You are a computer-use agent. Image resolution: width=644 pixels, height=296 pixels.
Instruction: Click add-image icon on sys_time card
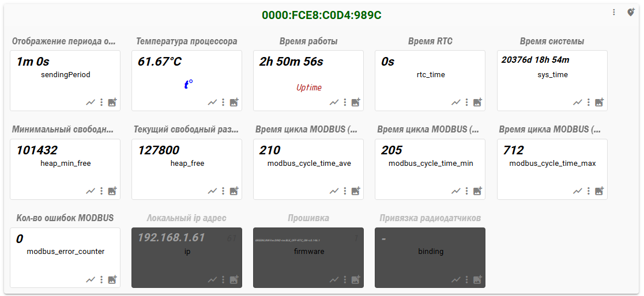click(600, 103)
